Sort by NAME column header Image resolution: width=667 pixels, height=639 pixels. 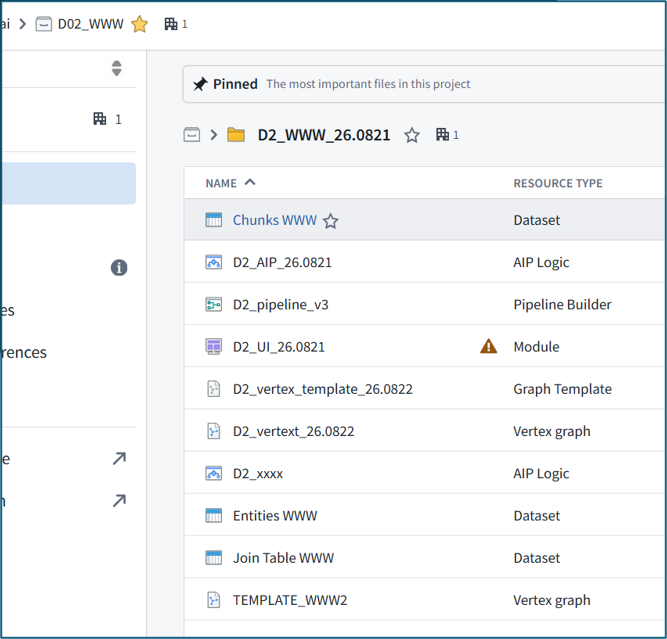221,183
